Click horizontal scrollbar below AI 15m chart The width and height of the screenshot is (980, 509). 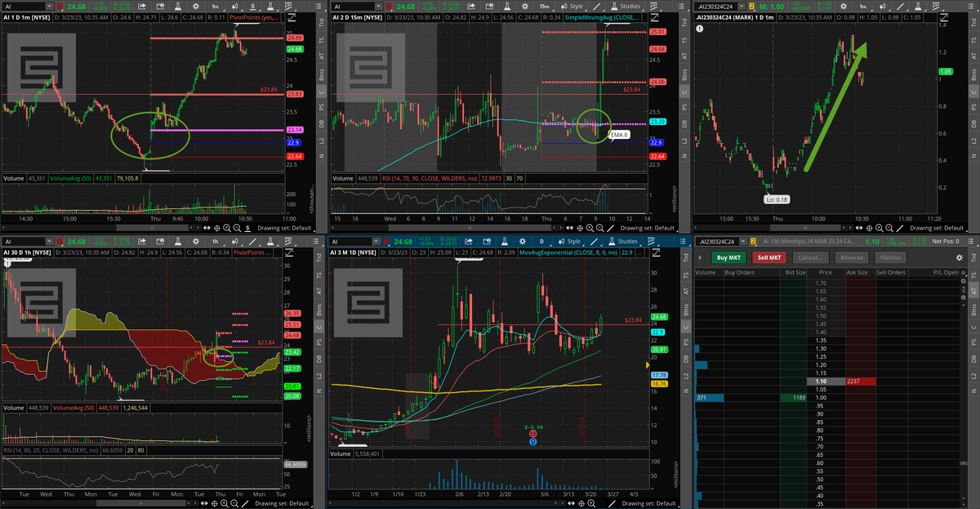pyautogui.click(x=470, y=228)
